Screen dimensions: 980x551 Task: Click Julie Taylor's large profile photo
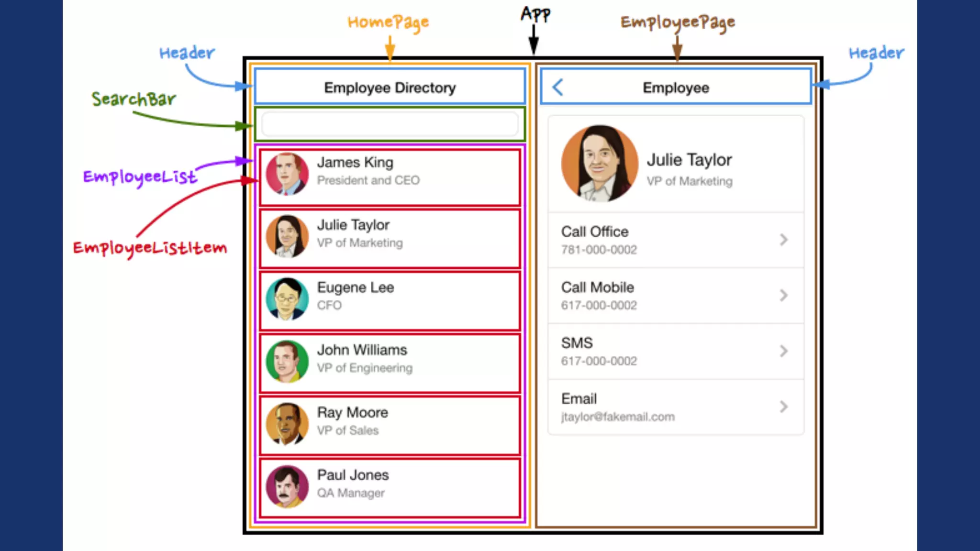click(600, 164)
